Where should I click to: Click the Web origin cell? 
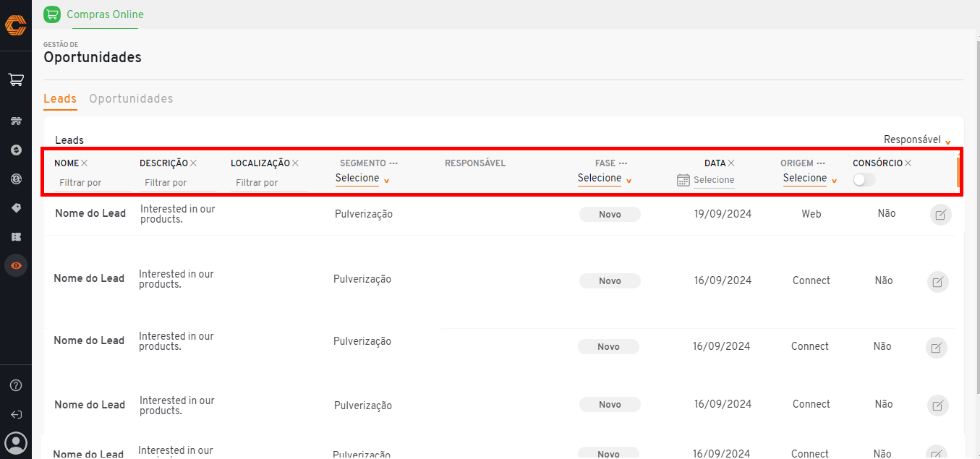(x=811, y=214)
